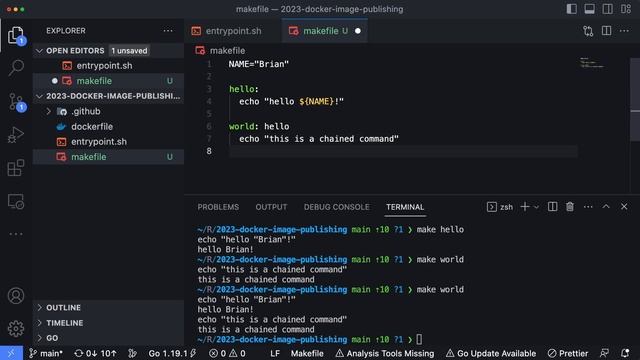Open the Remote Explorer view
640x360 pixels.
16,201
